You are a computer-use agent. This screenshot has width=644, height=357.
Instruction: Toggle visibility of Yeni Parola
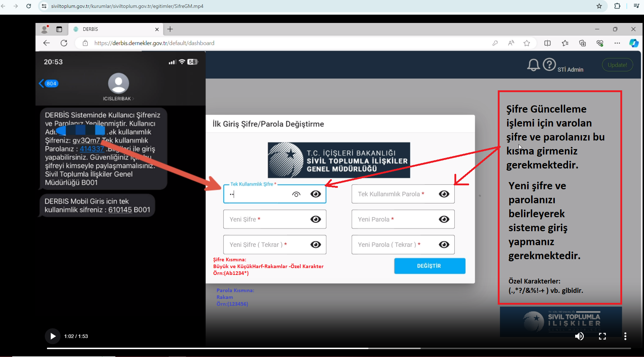[x=444, y=219]
